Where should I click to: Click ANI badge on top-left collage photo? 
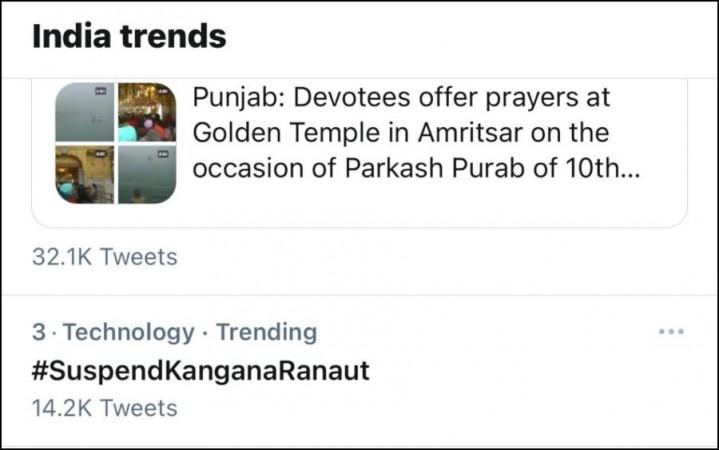pyautogui.click(x=100, y=91)
